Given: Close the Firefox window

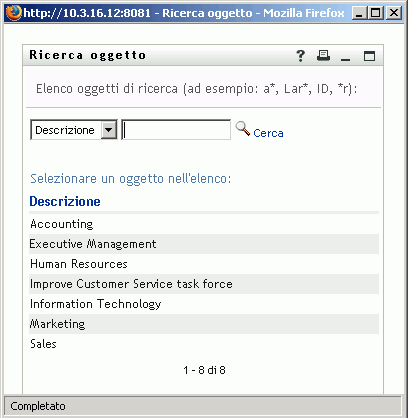Looking at the screenshot, I should [x=394, y=13].
